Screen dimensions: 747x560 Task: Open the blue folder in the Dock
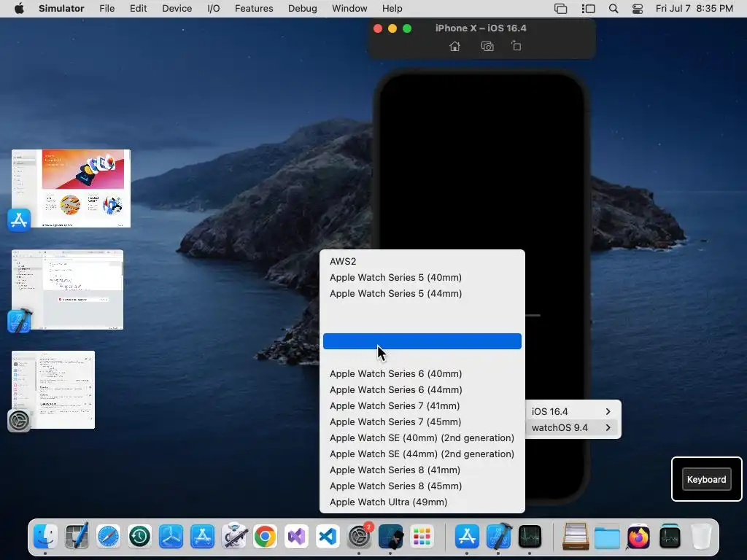point(607,536)
